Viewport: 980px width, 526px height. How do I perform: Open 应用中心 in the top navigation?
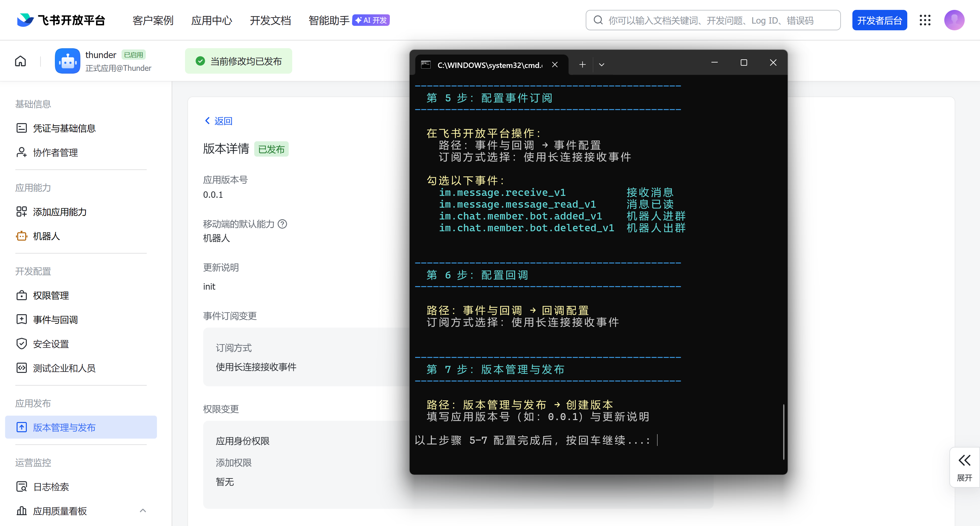(212, 20)
